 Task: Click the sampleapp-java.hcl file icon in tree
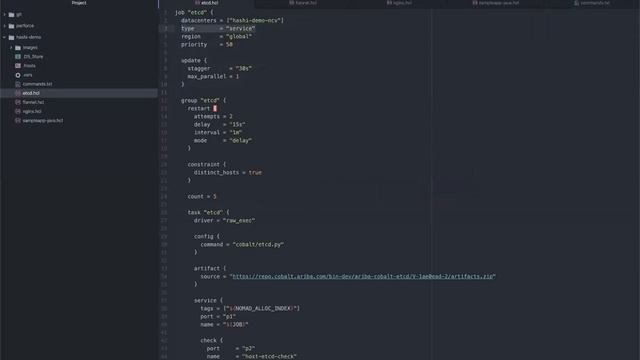tap(18, 120)
